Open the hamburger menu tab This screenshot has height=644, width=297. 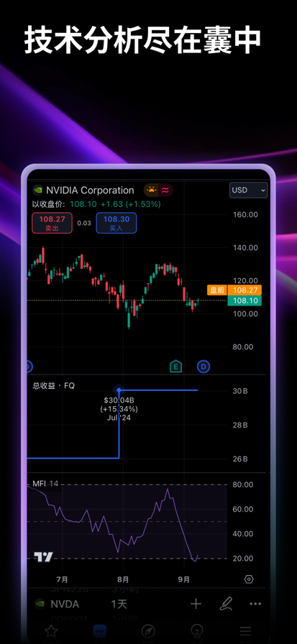(x=246, y=631)
